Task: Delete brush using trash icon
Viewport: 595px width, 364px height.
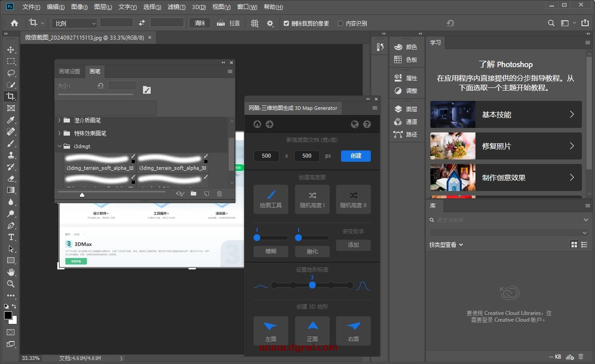Action: pyautogui.click(x=220, y=194)
